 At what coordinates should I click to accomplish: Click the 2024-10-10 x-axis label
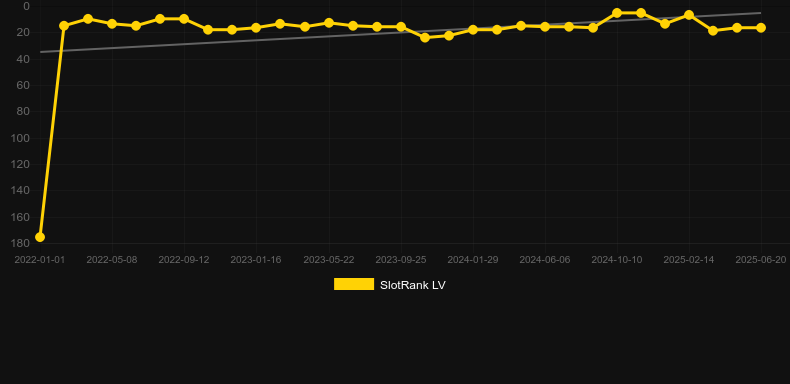[617, 260]
